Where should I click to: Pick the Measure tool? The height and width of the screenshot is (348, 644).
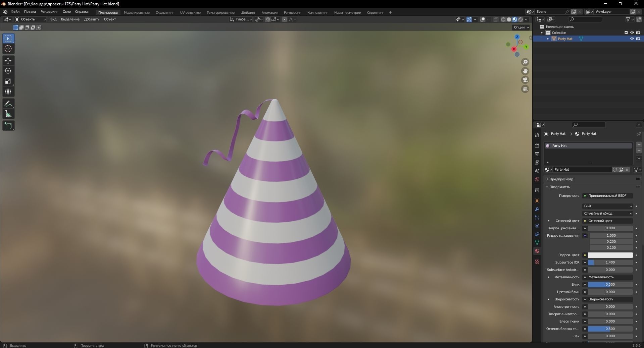point(8,114)
